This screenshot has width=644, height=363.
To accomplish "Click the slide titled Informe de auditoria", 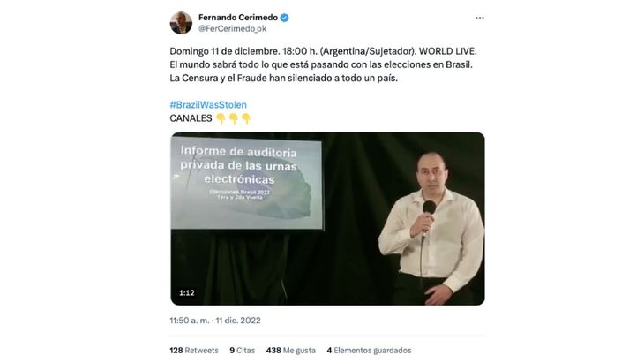I will click(x=246, y=183).
